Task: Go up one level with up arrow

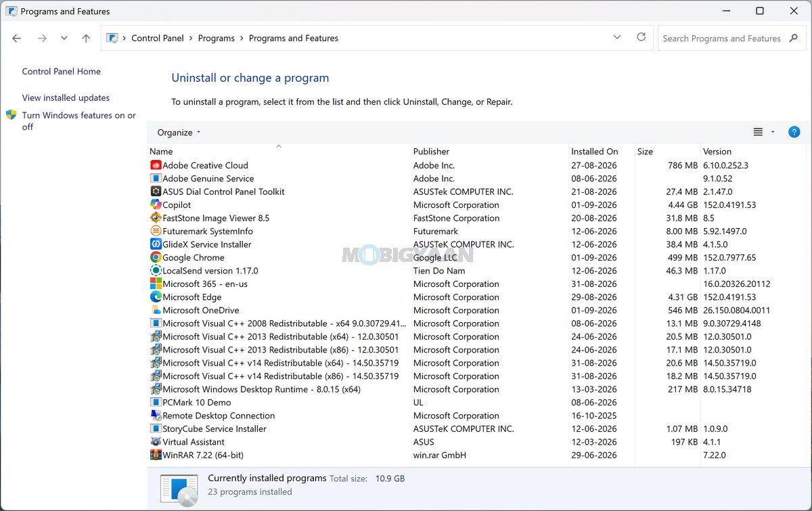Action: [86, 39]
